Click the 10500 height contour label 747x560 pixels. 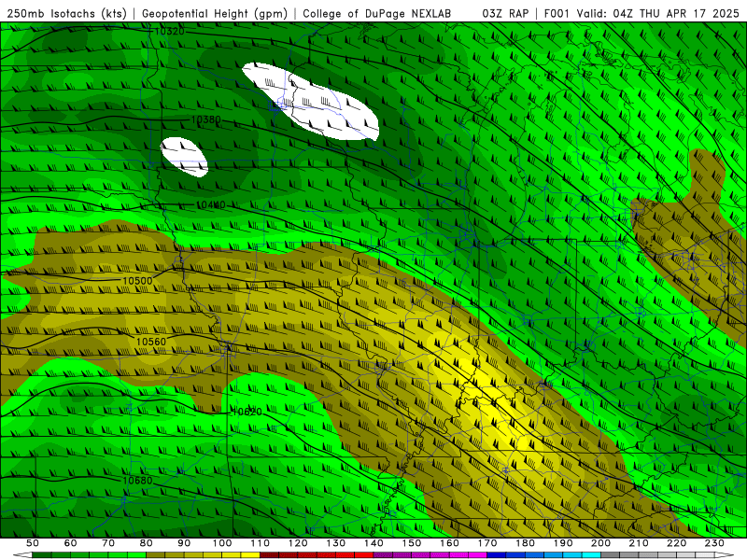click(x=137, y=281)
